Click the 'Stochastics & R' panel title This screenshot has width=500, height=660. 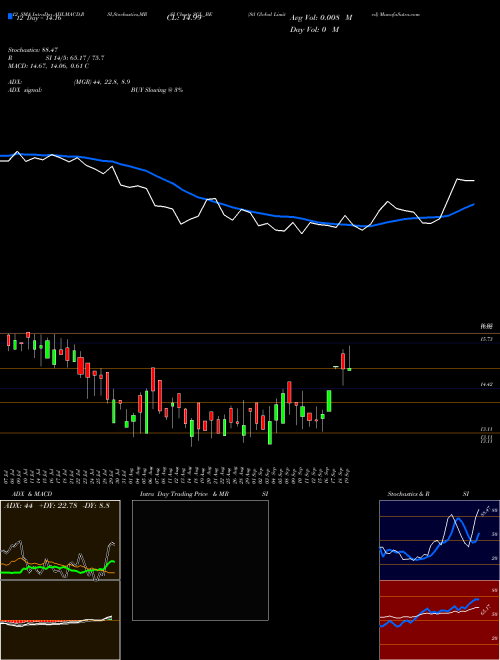pyautogui.click(x=408, y=494)
